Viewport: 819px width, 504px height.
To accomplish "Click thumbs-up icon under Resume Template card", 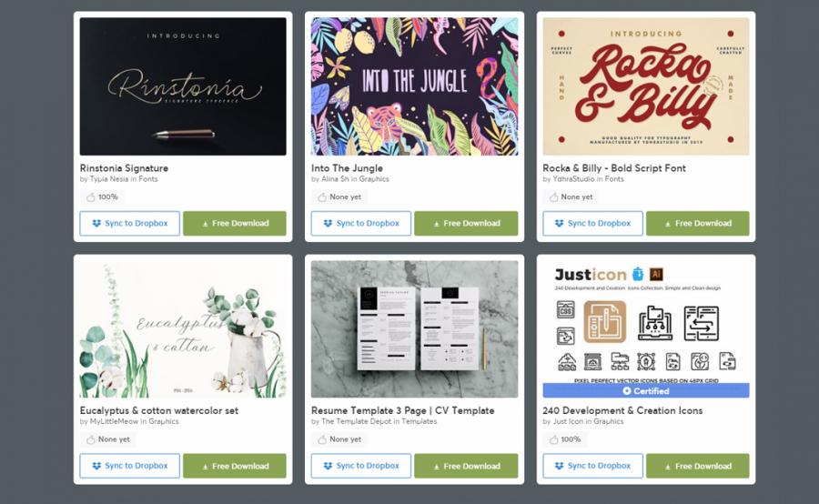I will click(322, 439).
